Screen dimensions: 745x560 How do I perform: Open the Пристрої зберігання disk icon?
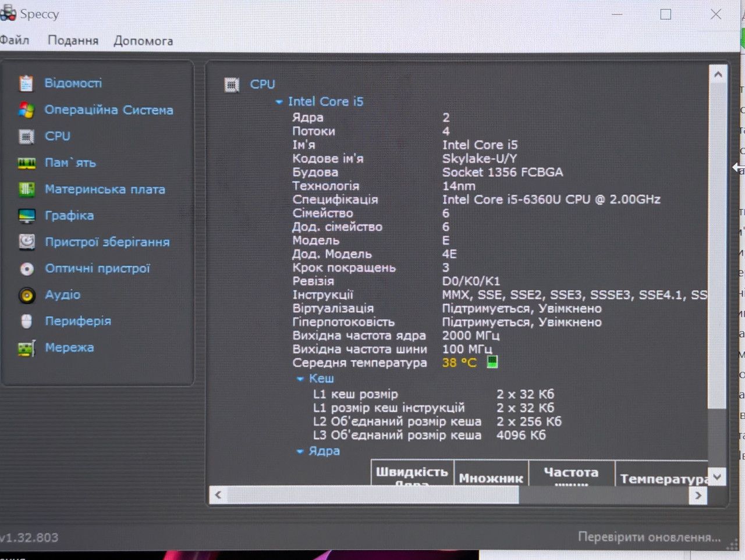[27, 242]
